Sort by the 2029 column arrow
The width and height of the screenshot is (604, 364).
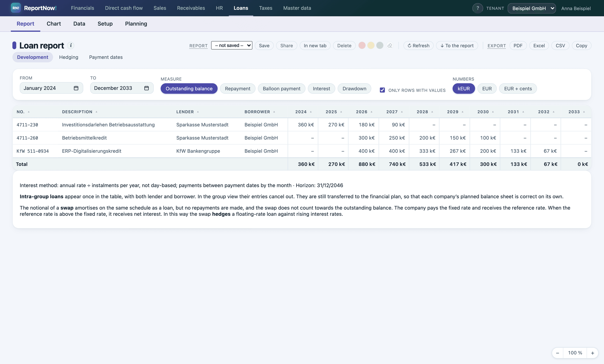click(x=463, y=112)
